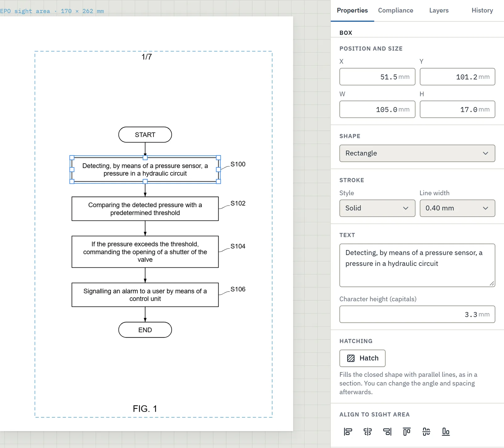
Task: Open the Shape dropdown showing Rectangle
Action: tap(417, 153)
